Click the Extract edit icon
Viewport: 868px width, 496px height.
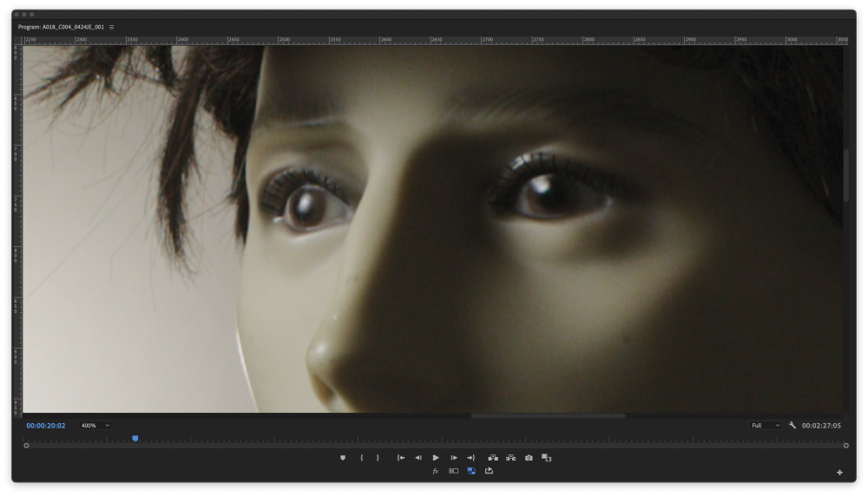tap(510, 458)
